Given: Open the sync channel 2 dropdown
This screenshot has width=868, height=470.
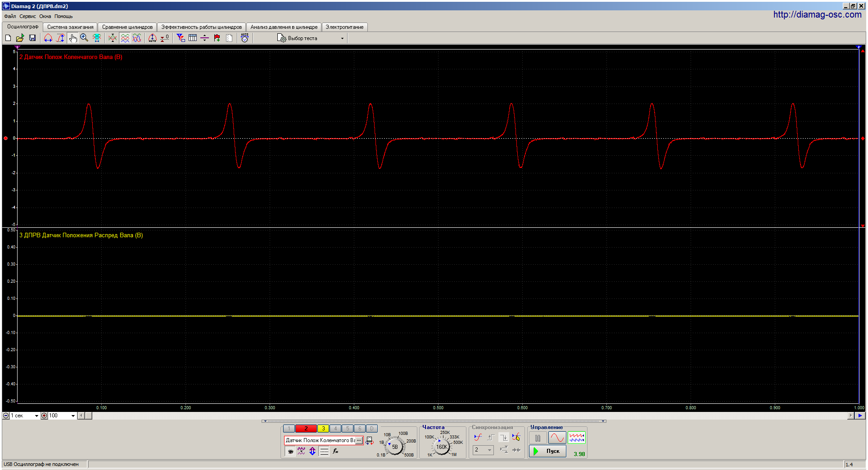Looking at the screenshot, I should 483,450.
